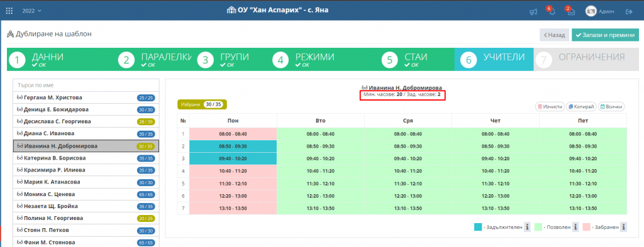Toggle Tuesday 10:40 - 11:20 slot

[x=320, y=171]
